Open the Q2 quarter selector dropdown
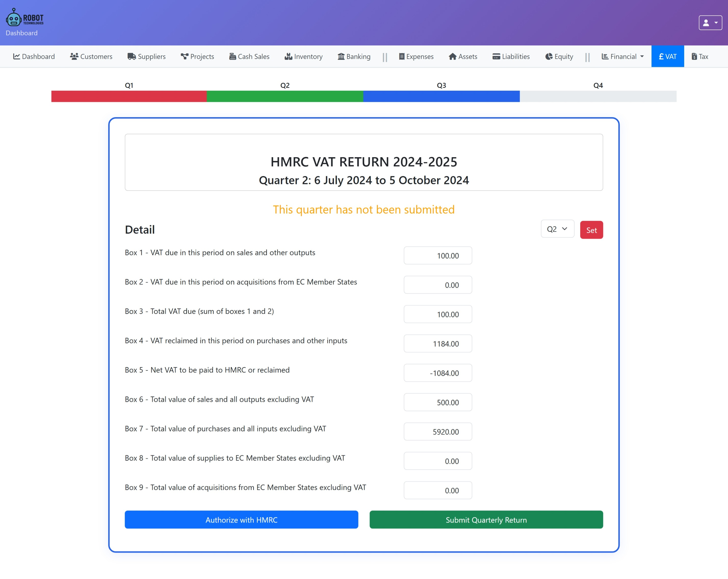Screen dimensions: 728x579 click(x=557, y=229)
